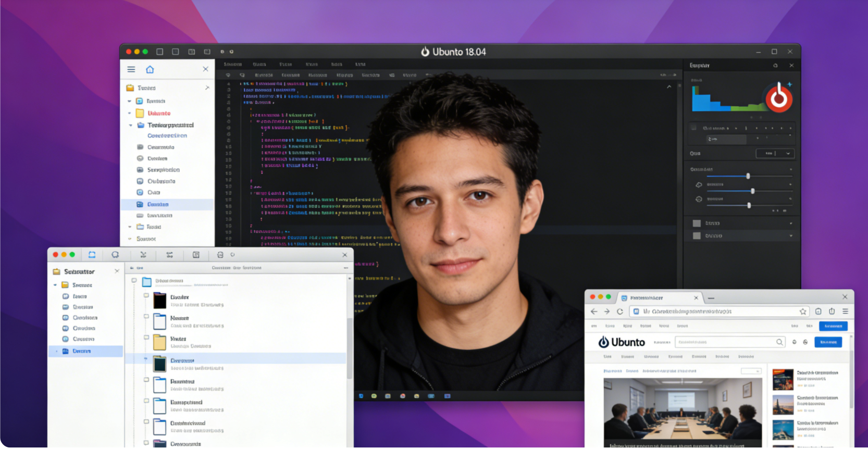This screenshot has width=868, height=449.
Task: Click the blue button beside website search field
Action: click(828, 342)
